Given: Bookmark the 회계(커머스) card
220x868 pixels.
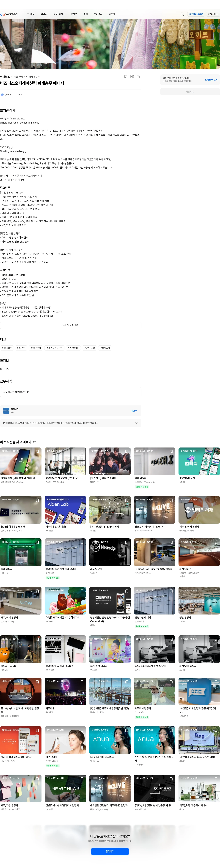Looking at the screenshot, I should (216, 543).
